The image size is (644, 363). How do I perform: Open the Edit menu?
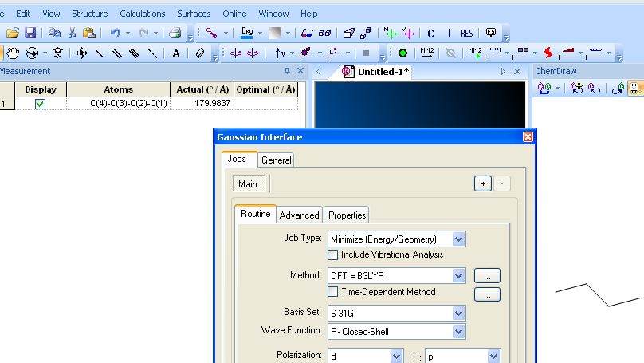point(23,14)
